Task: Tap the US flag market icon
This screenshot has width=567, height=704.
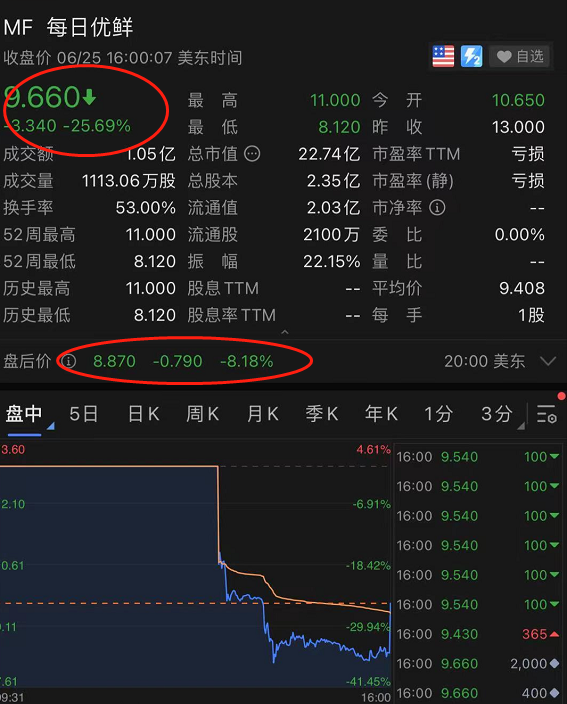Action: 443,57
